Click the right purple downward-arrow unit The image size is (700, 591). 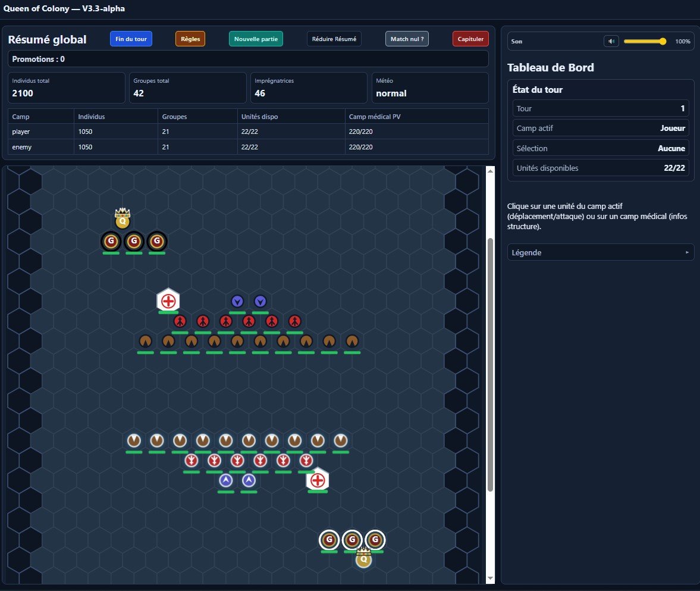(260, 302)
